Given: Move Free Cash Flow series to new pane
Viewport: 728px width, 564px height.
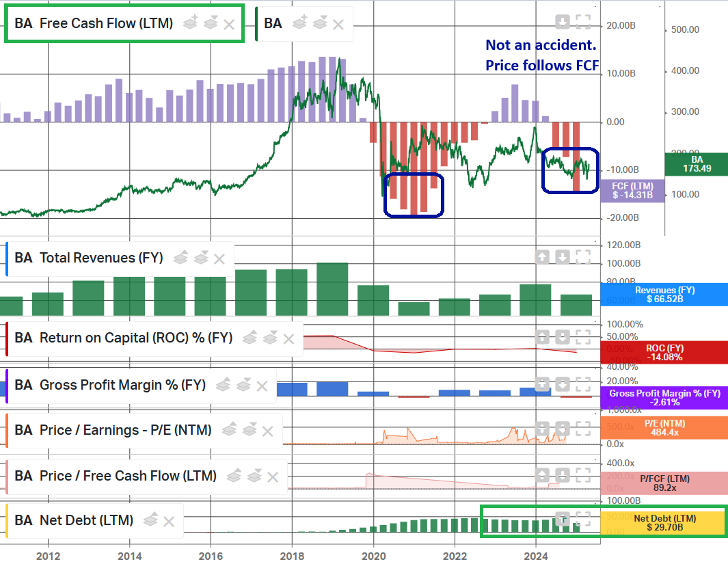Looking at the screenshot, I should 190,23.
